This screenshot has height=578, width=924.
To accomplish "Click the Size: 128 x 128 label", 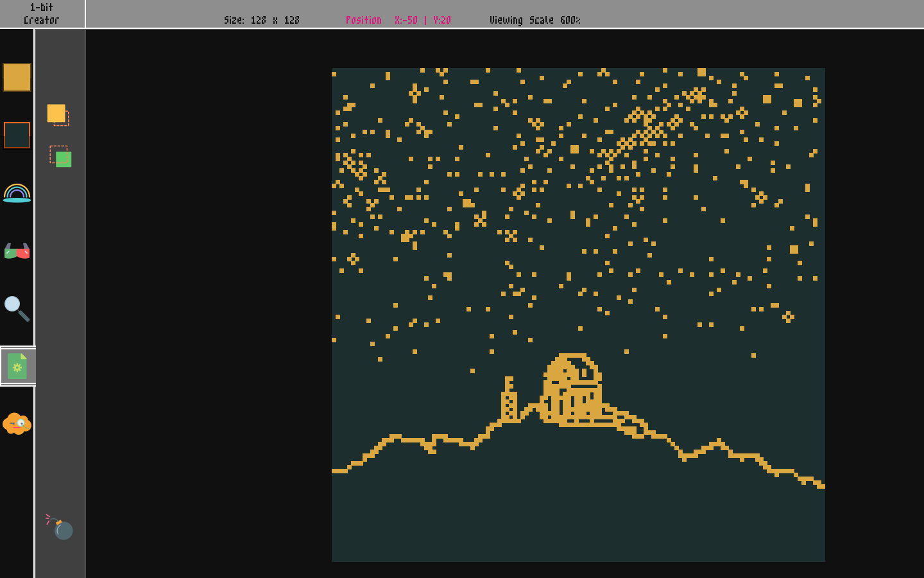I will [262, 20].
